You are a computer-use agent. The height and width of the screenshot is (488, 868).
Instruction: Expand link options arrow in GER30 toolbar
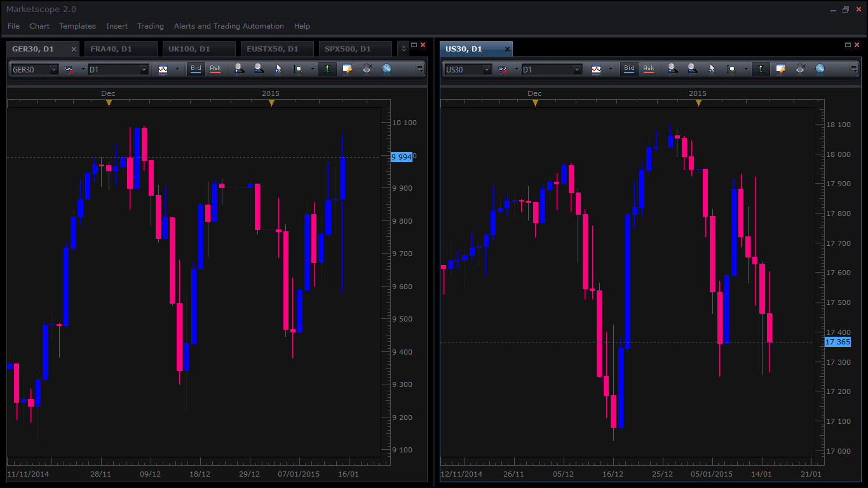click(x=83, y=69)
